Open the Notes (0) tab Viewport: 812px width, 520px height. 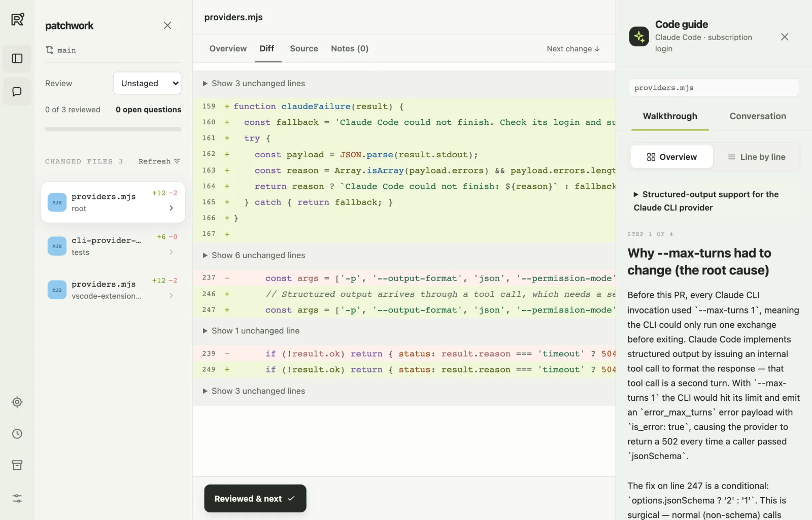click(x=350, y=49)
